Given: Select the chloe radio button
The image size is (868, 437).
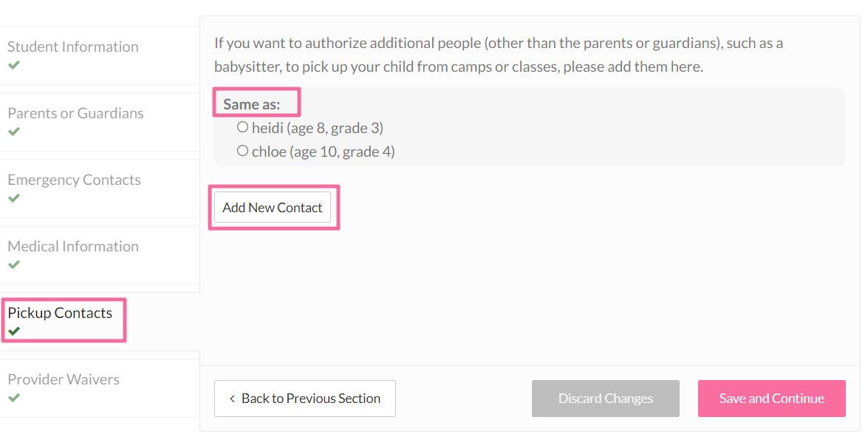Looking at the screenshot, I should [242, 151].
